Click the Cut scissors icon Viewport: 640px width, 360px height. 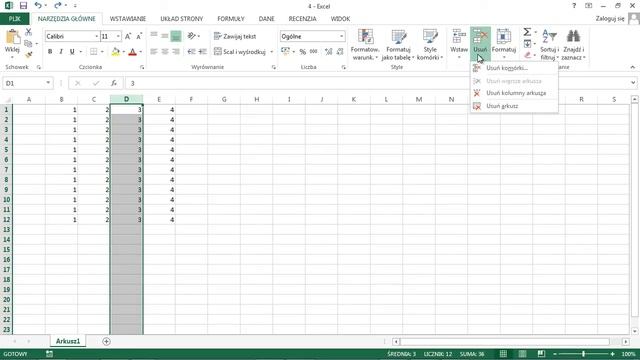tap(28, 32)
